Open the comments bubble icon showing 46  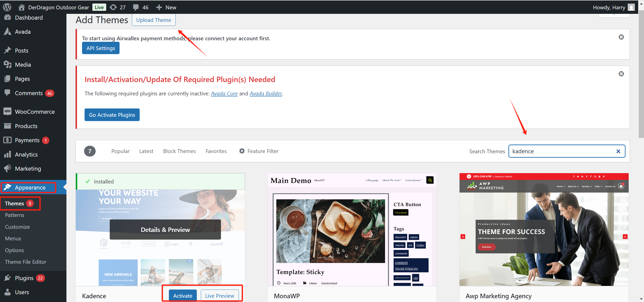coord(136,7)
